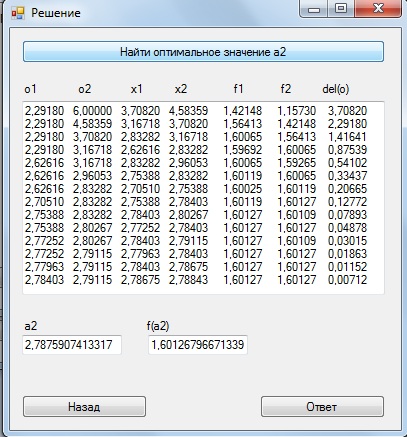Click the 'Найти оптимальное значение a2' button
The image size is (407, 437).
pyautogui.click(x=203, y=52)
